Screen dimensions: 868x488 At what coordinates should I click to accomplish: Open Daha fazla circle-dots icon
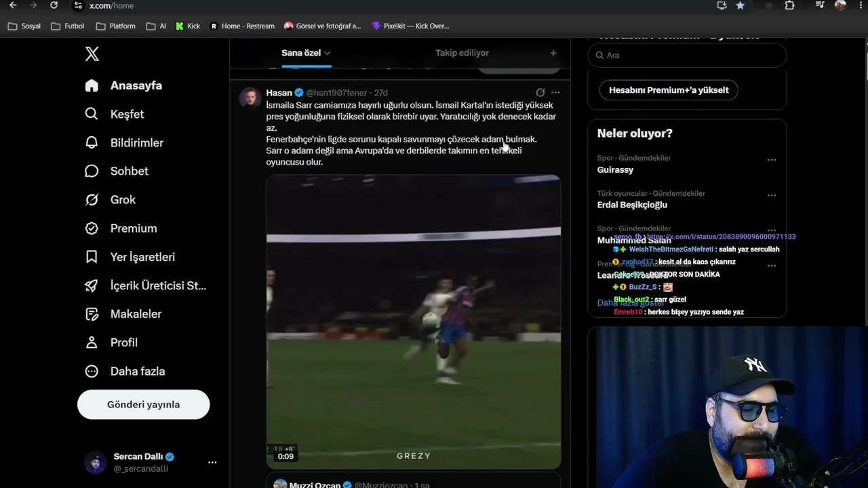click(x=92, y=371)
